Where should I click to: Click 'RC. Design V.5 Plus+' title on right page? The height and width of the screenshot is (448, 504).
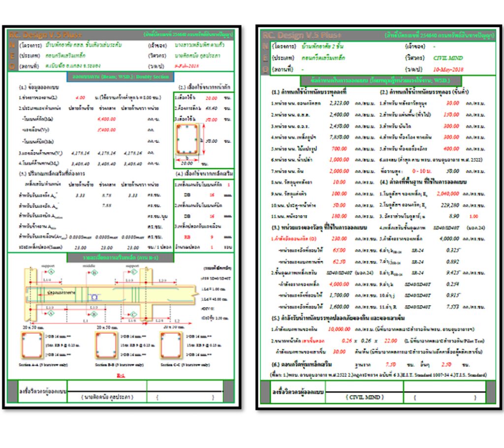pos(302,35)
